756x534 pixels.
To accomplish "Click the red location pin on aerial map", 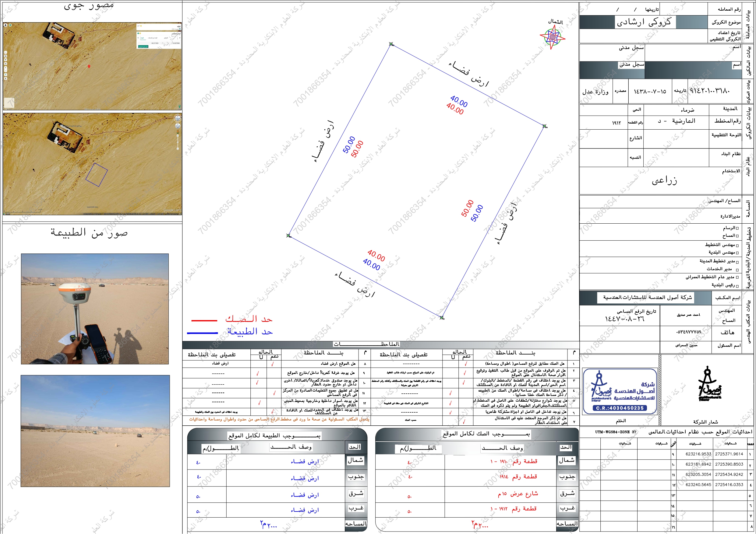I will click(x=89, y=66).
